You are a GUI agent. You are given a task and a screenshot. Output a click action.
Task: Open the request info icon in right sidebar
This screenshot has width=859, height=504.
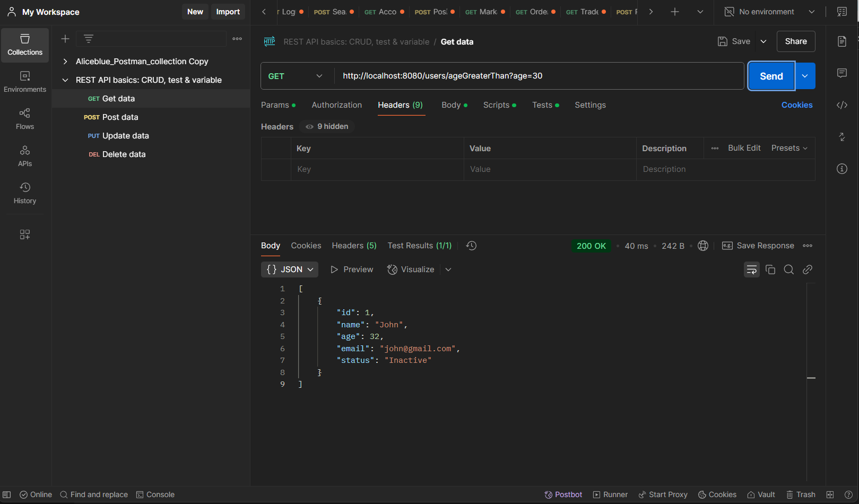coord(842,169)
